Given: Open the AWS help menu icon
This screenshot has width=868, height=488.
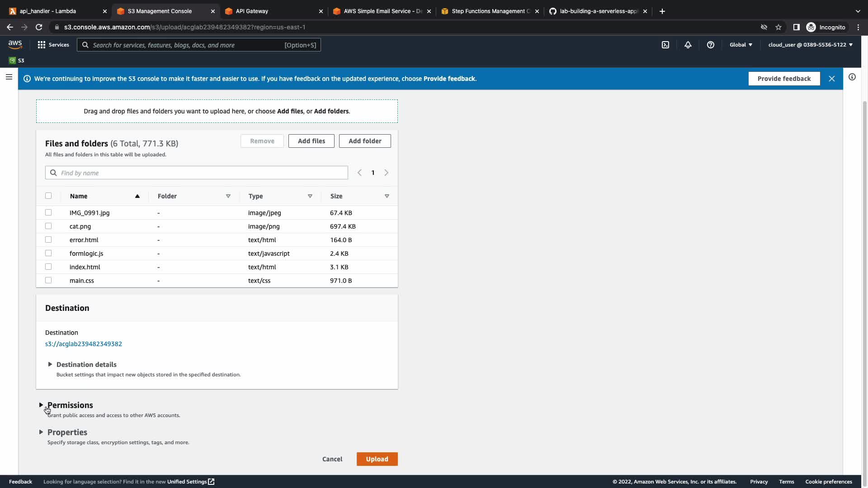Looking at the screenshot, I should click(710, 45).
